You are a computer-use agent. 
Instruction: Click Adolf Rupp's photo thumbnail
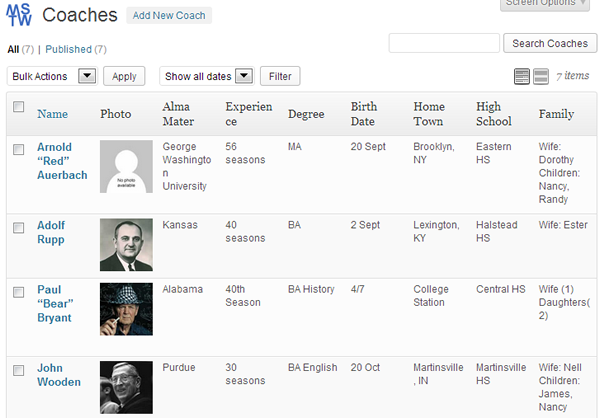point(126,244)
